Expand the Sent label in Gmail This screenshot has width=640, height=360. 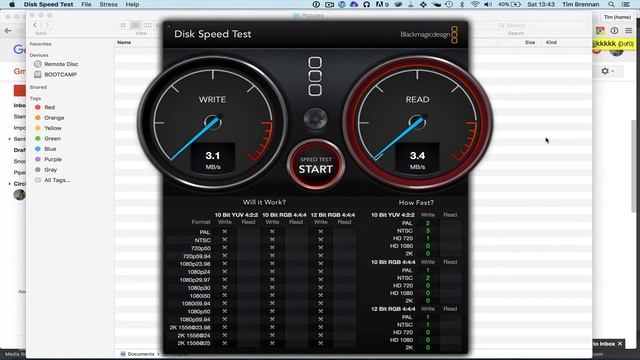click(10, 139)
